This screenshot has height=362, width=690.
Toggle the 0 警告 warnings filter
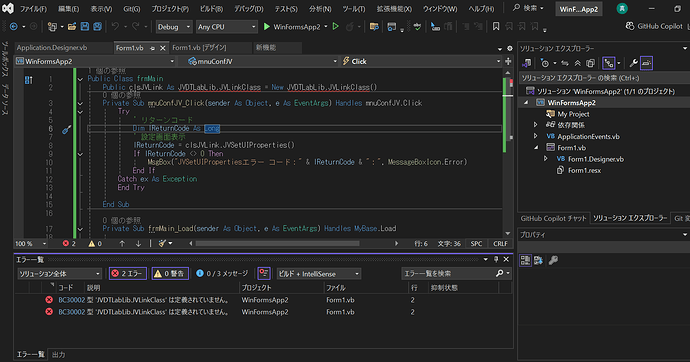pyautogui.click(x=170, y=274)
